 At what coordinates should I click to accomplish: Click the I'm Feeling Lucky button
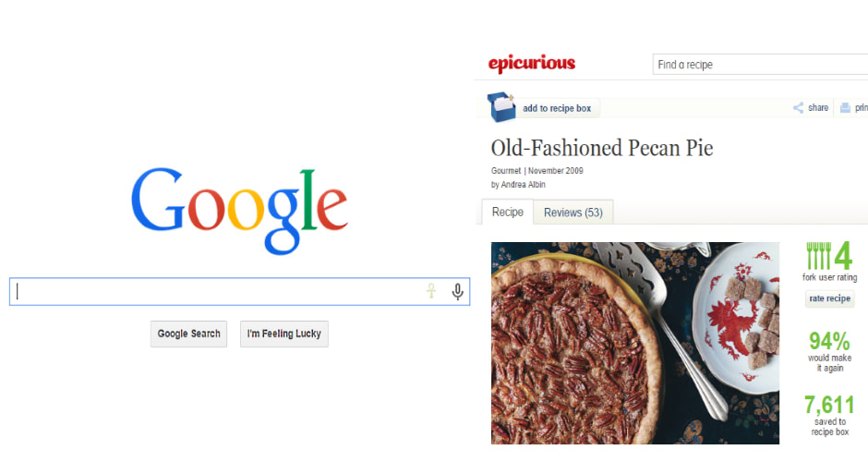pos(284,334)
